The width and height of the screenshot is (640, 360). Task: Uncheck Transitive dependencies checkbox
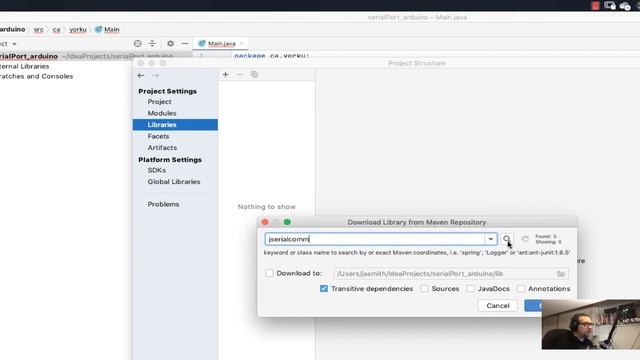(x=324, y=289)
